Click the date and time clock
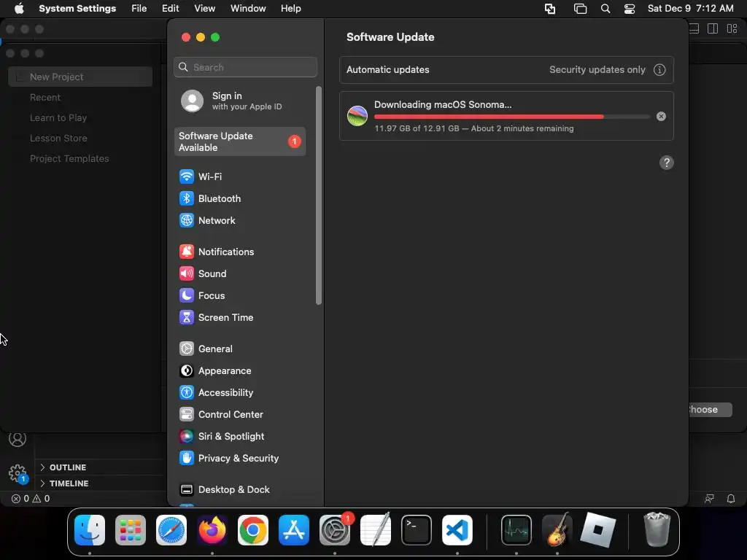The image size is (747, 560). [x=690, y=9]
